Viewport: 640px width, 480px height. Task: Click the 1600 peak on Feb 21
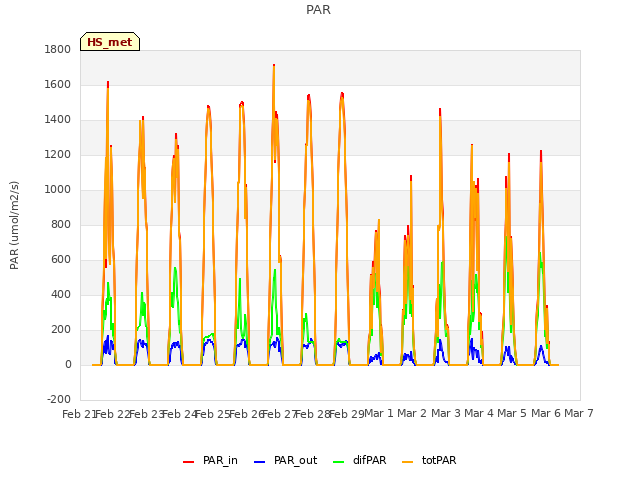point(108,82)
